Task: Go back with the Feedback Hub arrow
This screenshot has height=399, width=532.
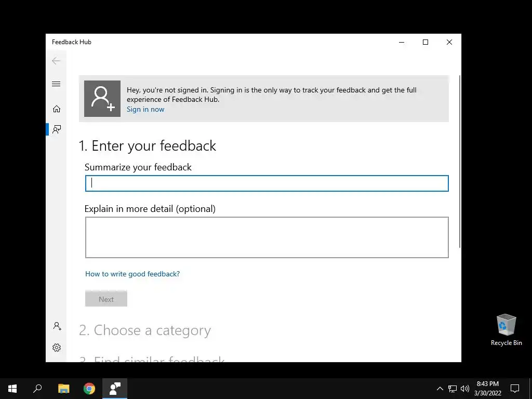Action: pos(56,61)
